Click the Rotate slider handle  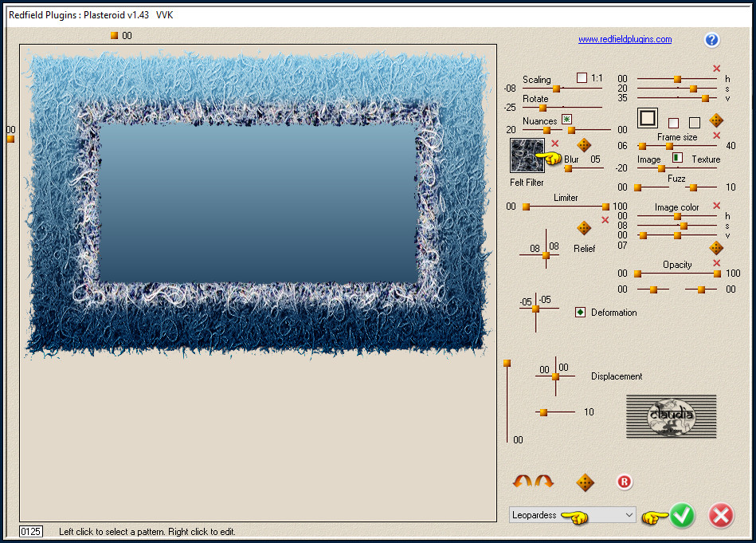[x=543, y=108]
